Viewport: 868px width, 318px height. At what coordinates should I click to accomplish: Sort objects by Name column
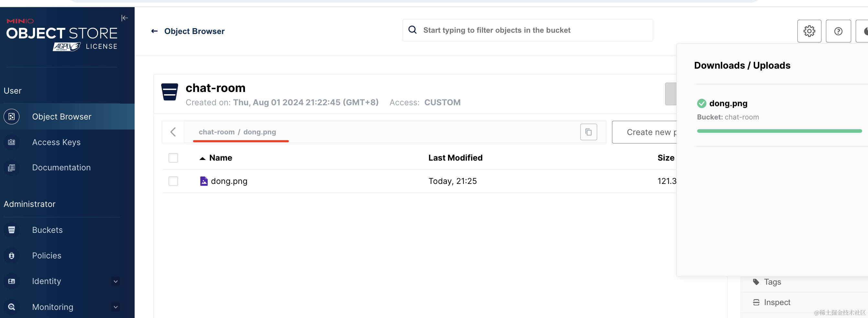coord(220,158)
